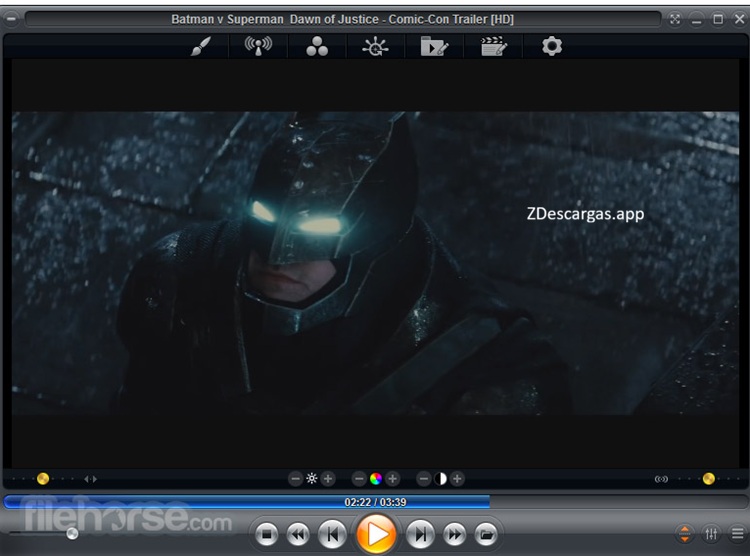This screenshot has width=750, height=556.
Task: Open the options gear icon
Action: (x=552, y=46)
